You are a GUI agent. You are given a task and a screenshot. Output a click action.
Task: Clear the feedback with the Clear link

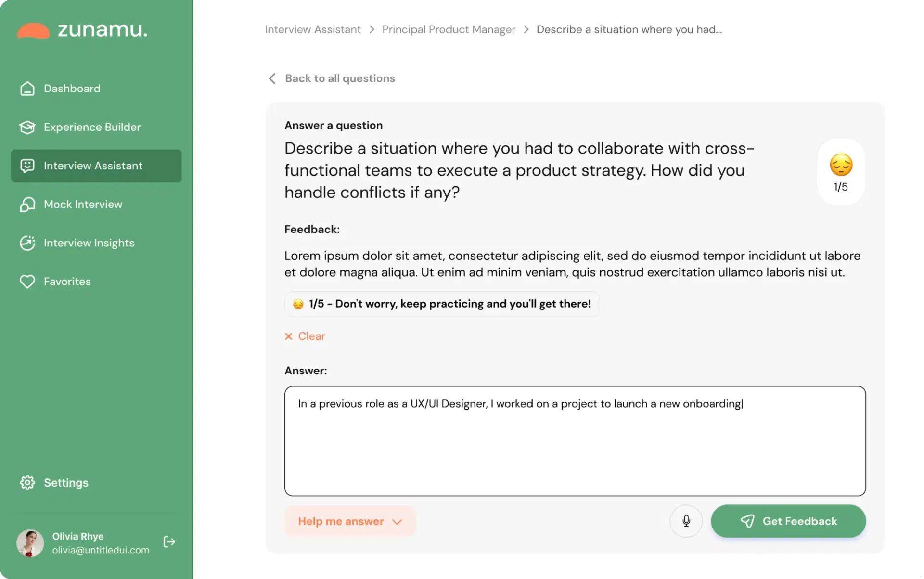coord(305,336)
